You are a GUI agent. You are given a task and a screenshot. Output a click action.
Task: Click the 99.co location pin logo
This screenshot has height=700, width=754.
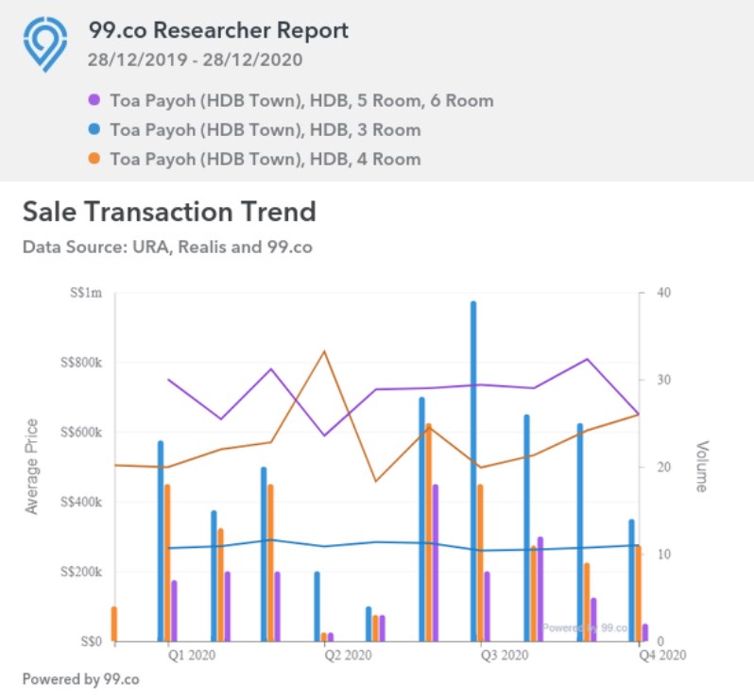pyautogui.click(x=46, y=43)
